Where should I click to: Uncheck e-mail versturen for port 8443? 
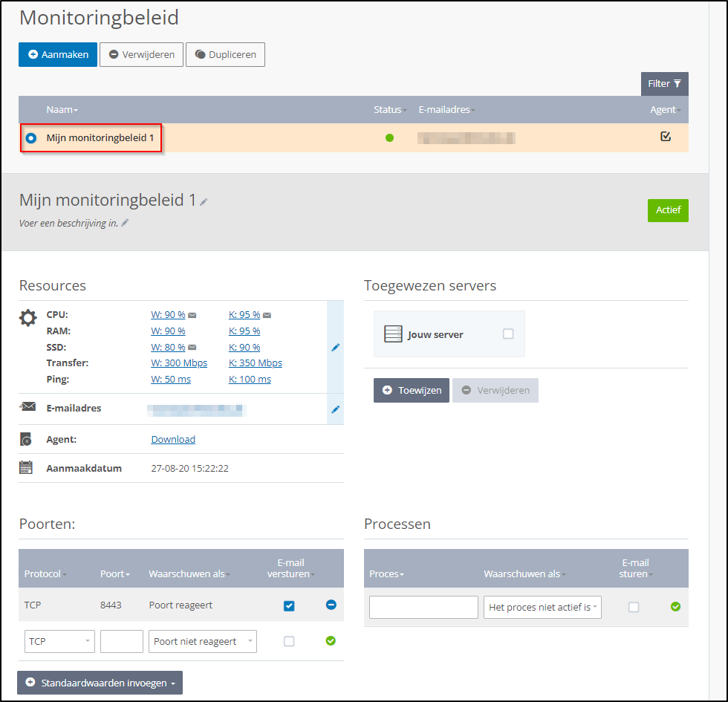click(x=289, y=606)
